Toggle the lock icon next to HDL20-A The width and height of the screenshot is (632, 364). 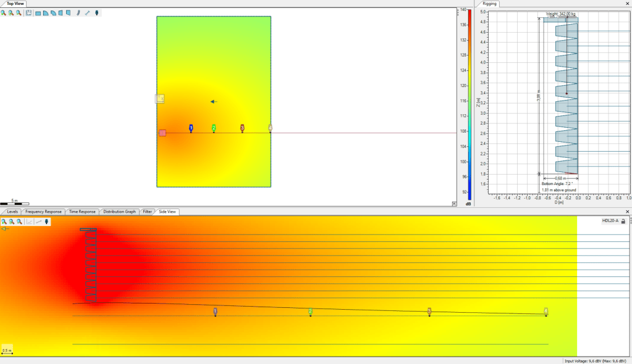[623, 221]
